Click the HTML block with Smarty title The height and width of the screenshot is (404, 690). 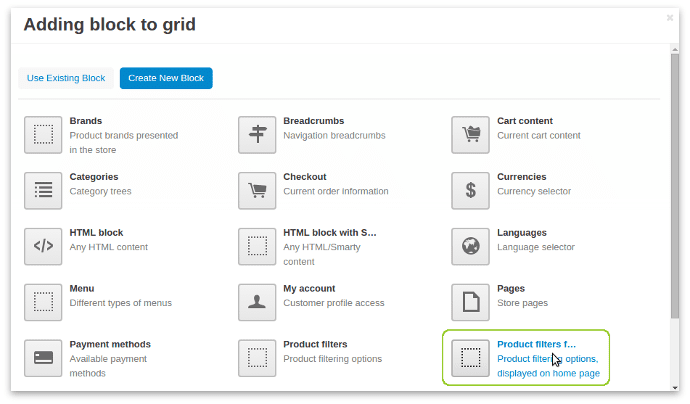[x=329, y=232]
